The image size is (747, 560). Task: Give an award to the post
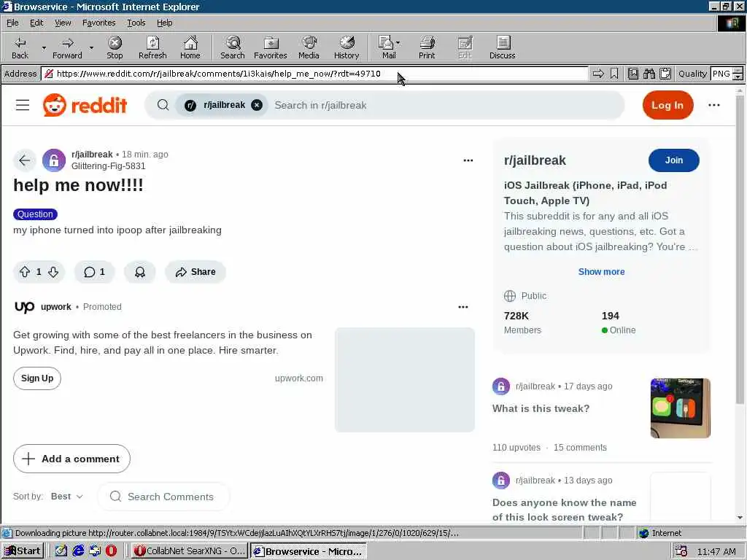point(139,272)
